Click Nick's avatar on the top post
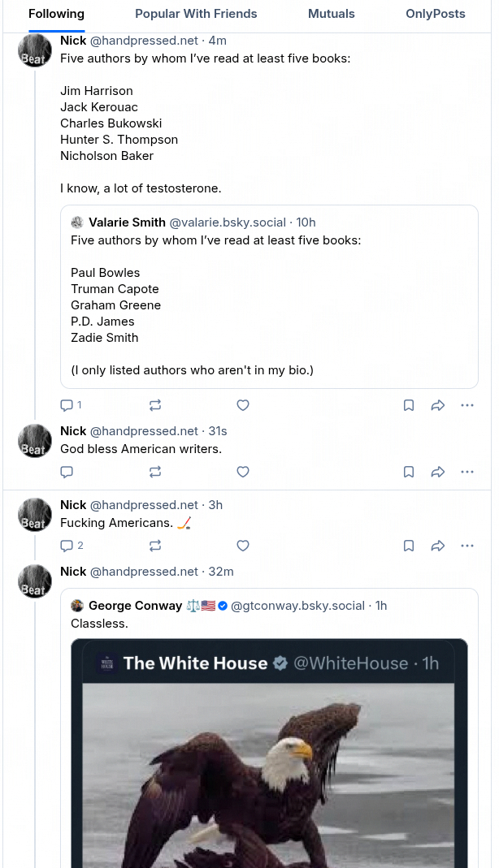The width and height of the screenshot is (499, 868). 35,51
